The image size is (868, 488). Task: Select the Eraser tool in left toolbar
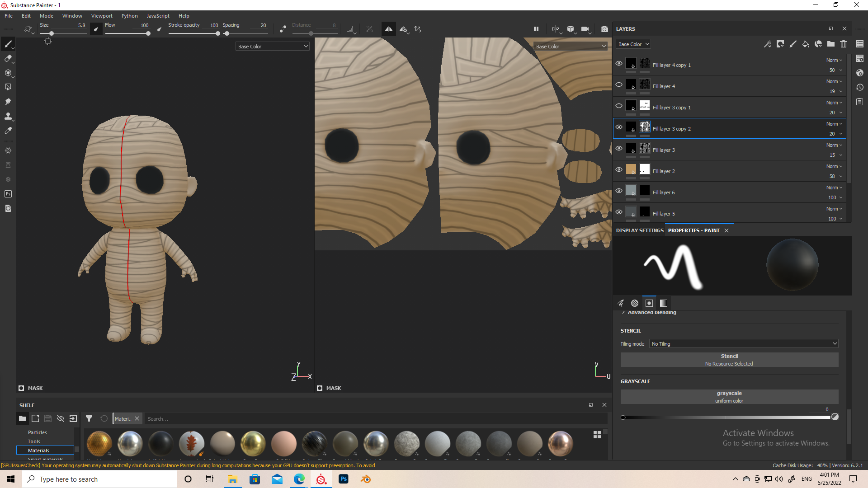coord(8,58)
